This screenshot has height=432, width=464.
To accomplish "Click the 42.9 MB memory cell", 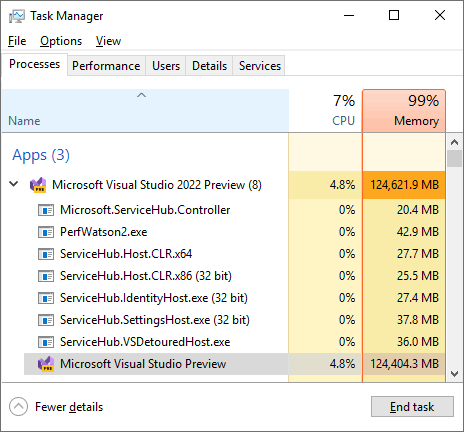I will coord(404,232).
